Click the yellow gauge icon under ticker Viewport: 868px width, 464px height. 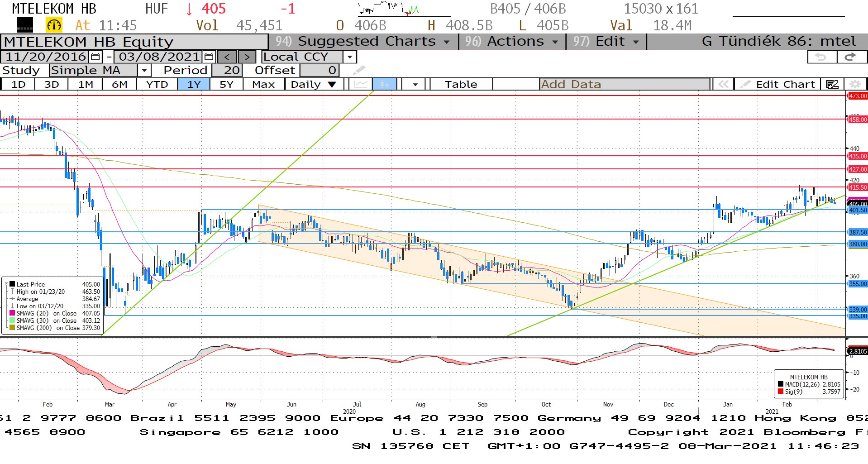[54, 25]
